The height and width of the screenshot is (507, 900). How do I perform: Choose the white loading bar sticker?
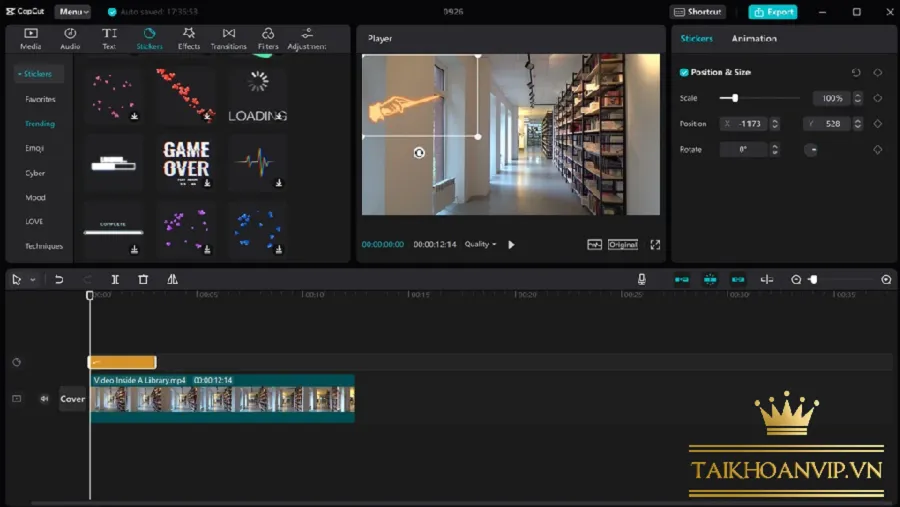113,162
